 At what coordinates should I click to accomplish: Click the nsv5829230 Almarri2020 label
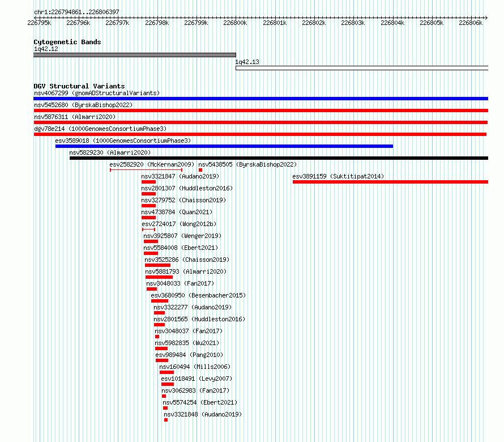pos(110,152)
